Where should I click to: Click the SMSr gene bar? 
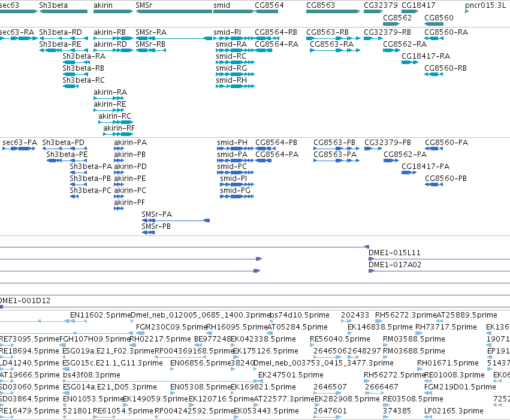(174, 11)
